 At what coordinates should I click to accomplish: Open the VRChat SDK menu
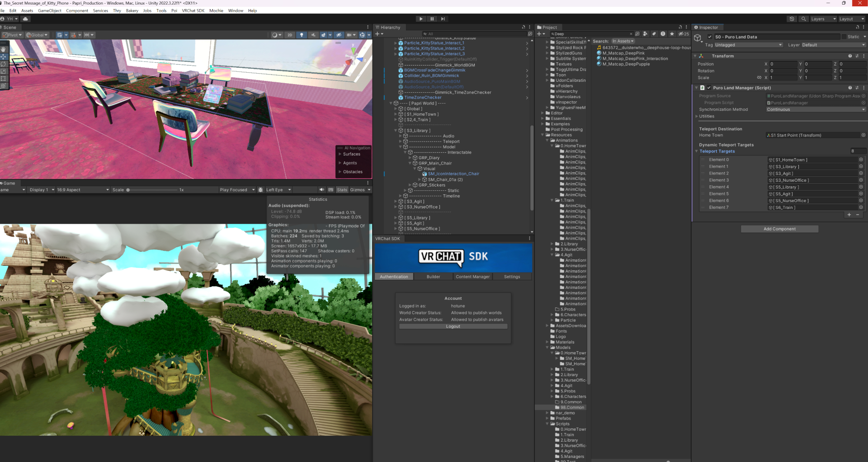click(193, 11)
